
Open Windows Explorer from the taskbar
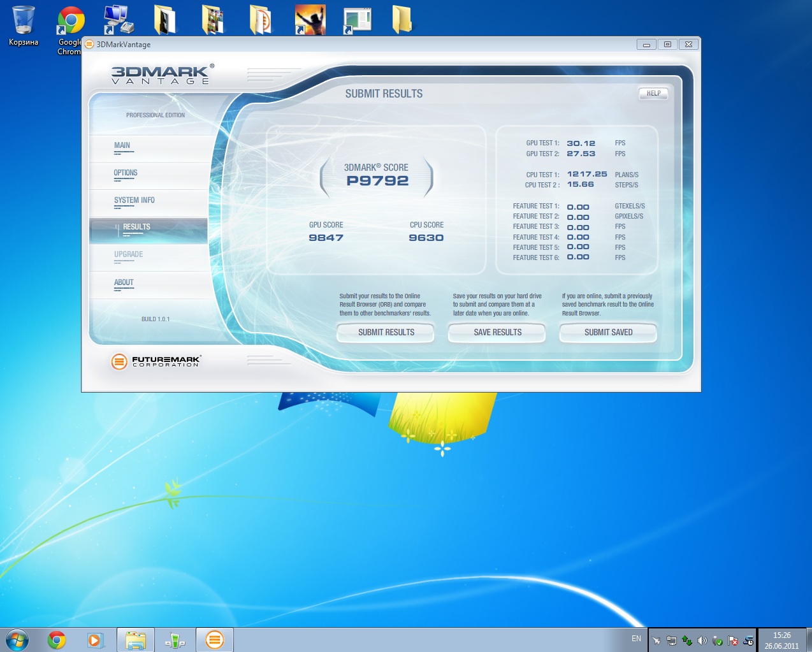pyautogui.click(x=136, y=640)
